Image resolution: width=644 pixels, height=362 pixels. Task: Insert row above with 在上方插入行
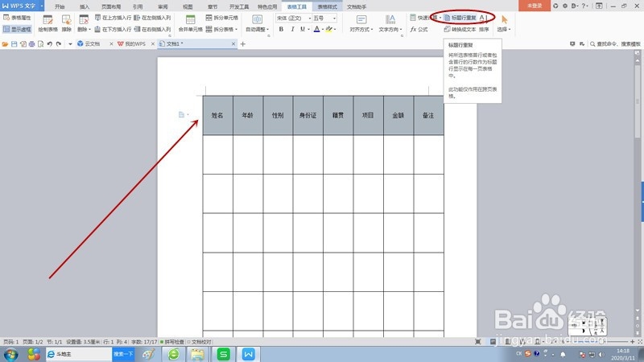113,18
